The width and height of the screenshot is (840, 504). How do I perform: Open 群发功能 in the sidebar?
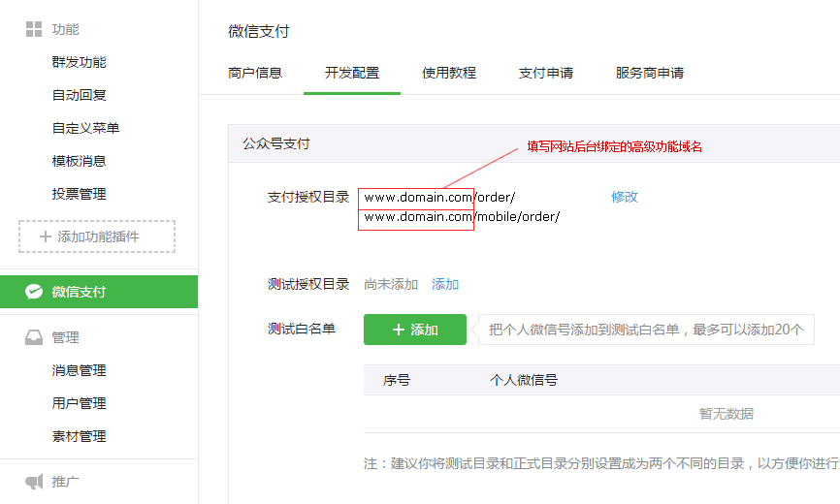coord(79,62)
